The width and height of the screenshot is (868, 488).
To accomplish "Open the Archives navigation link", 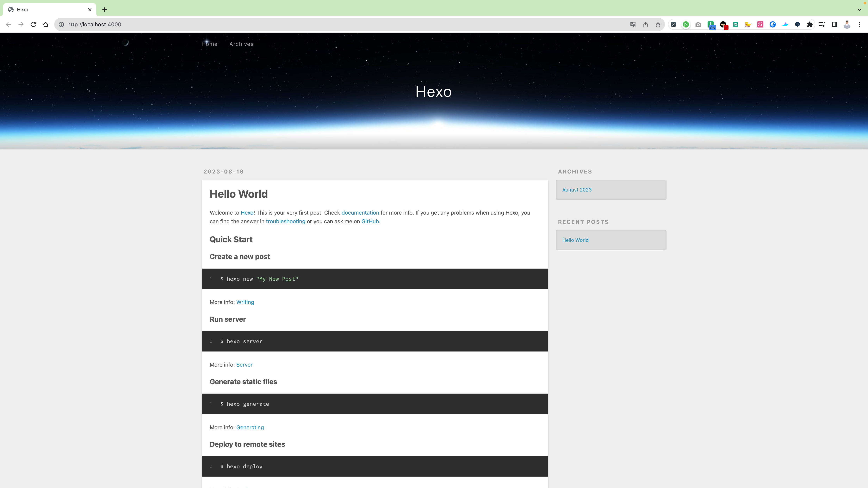I will [x=241, y=44].
